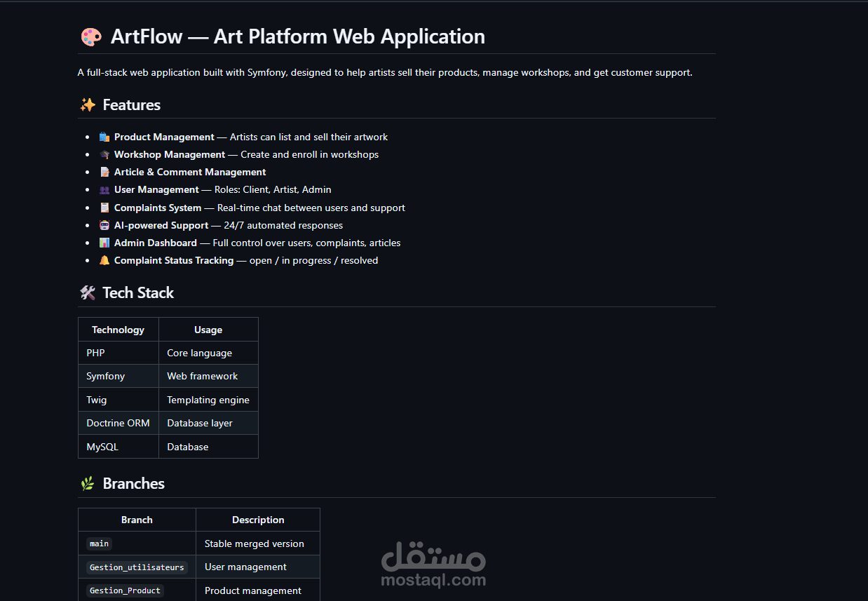Click the people icon for User Management
This screenshot has width=868, height=601.
pos(104,189)
